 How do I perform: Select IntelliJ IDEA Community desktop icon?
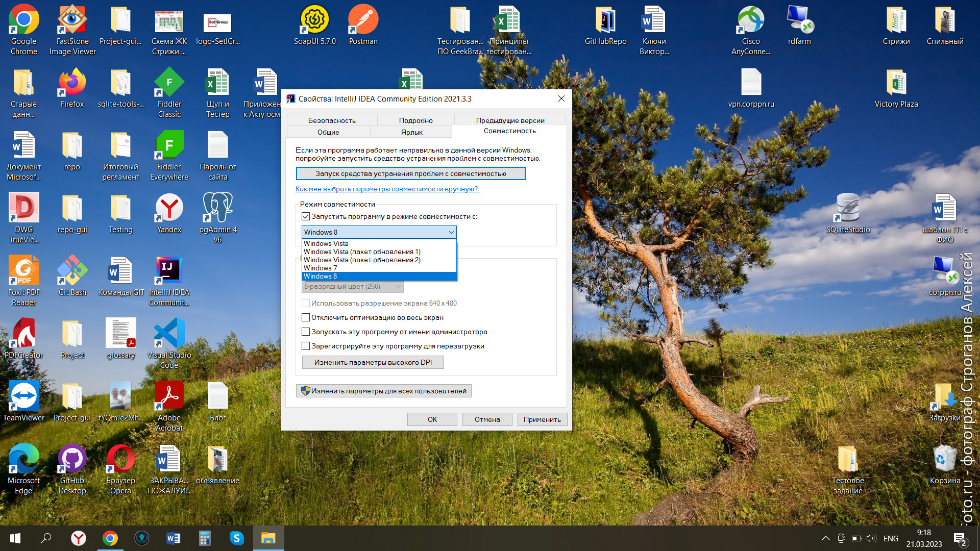click(169, 281)
